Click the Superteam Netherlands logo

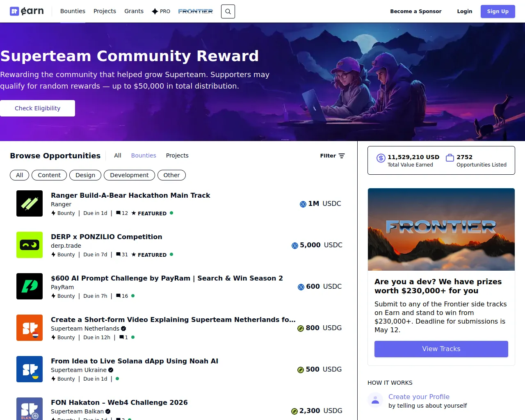(x=30, y=328)
